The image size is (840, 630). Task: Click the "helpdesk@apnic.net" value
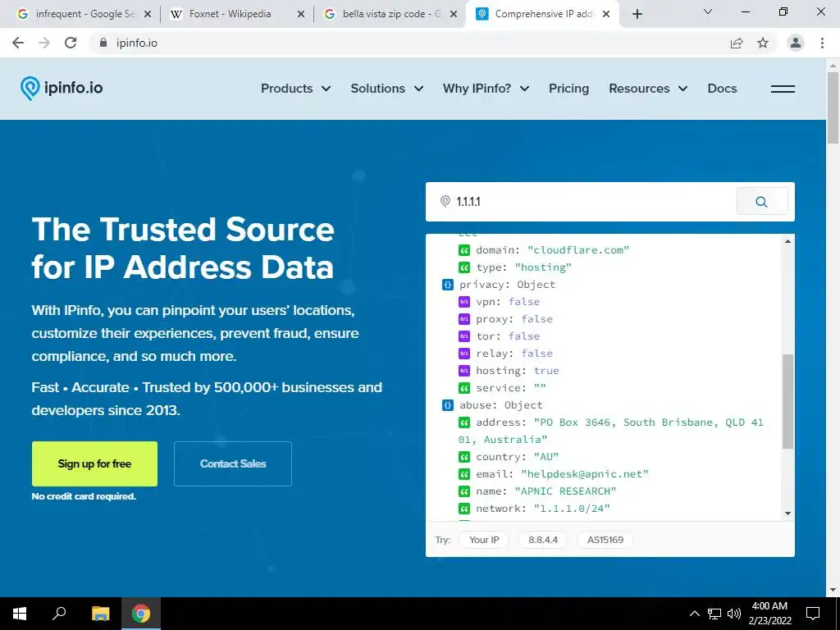[x=584, y=474]
